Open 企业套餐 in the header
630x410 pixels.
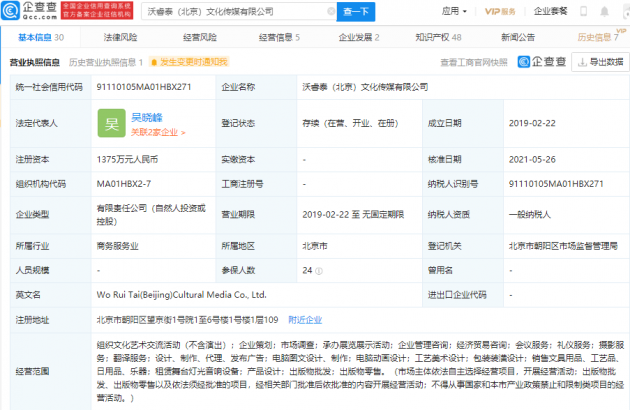tap(550, 11)
